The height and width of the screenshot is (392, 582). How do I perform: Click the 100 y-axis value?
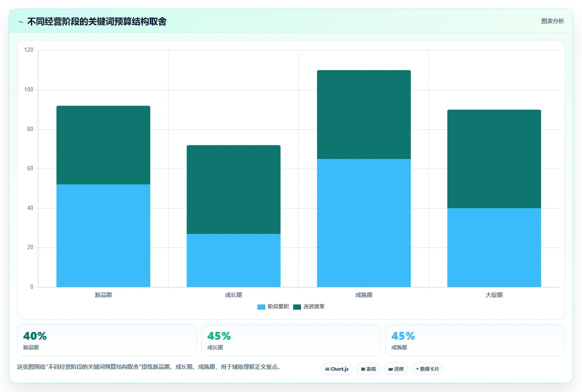point(29,90)
